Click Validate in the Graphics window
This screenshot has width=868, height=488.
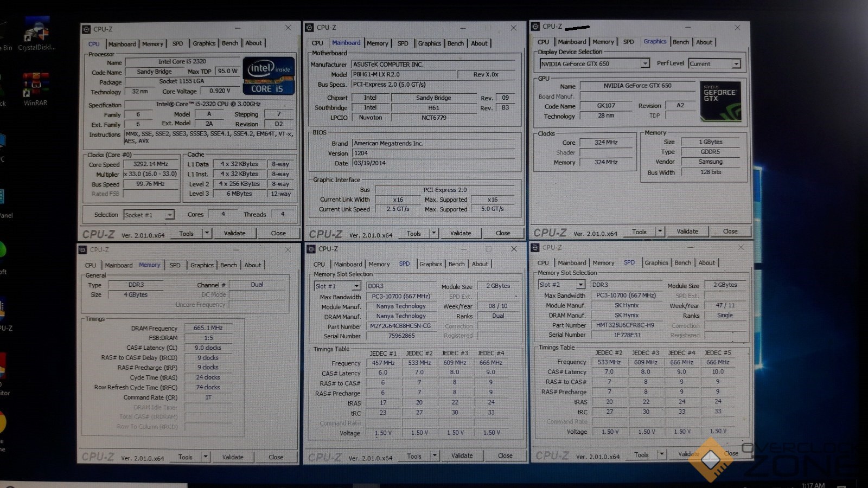point(687,232)
